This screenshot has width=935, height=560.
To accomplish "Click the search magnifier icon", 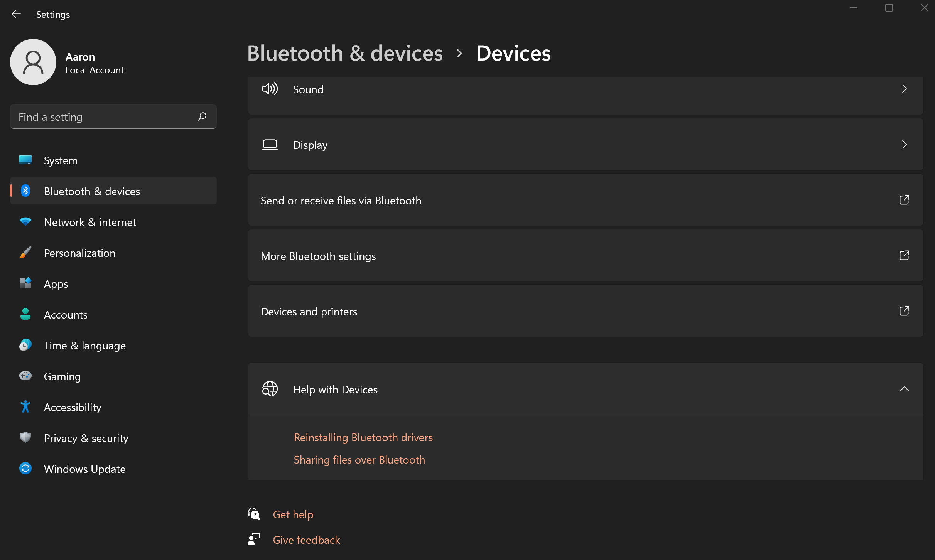I will [x=202, y=116].
